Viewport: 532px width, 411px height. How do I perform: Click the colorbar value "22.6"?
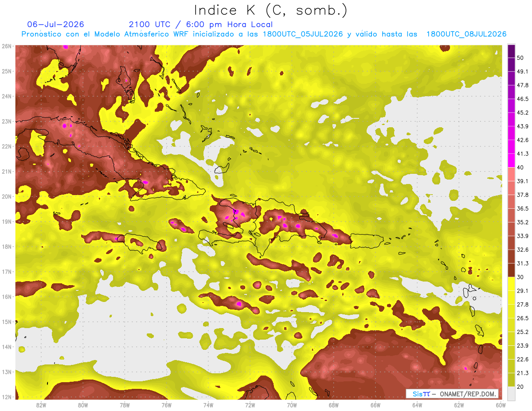click(x=523, y=360)
